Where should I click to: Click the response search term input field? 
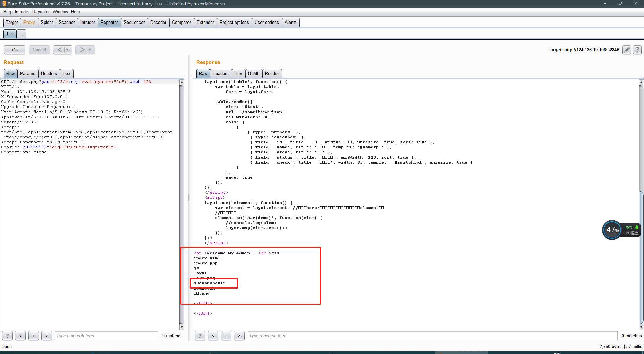[432, 336]
